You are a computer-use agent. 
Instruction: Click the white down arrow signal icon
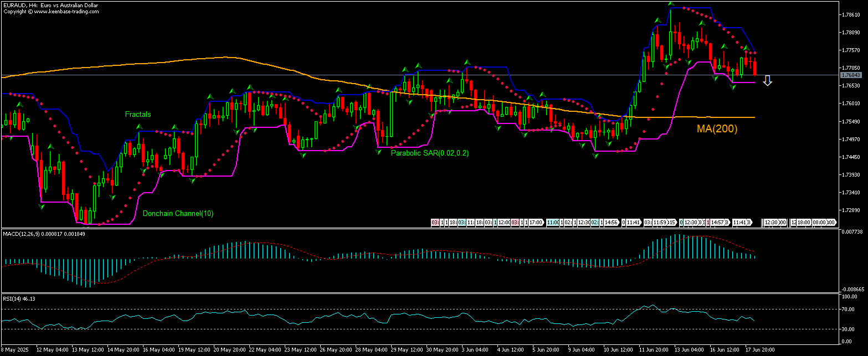[x=767, y=81]
